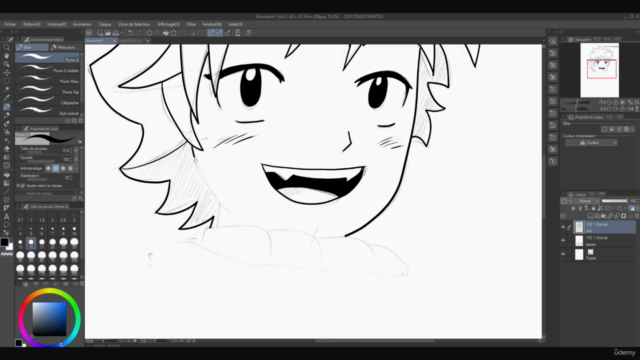Open the Filtre menu

coord(191,24)
